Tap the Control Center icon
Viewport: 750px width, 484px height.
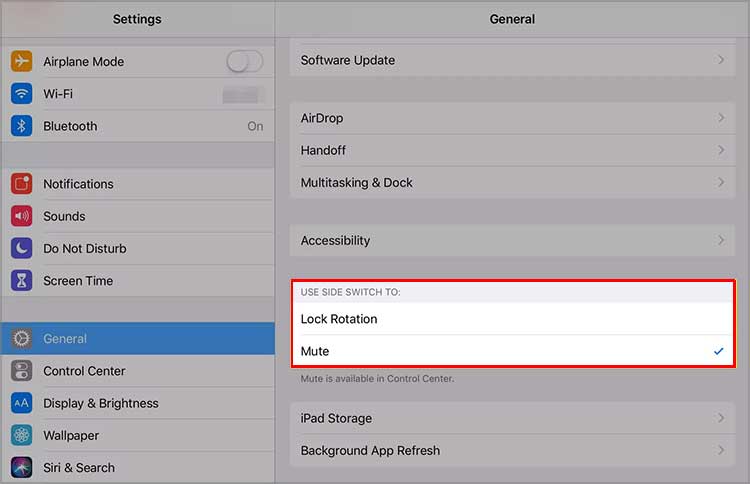coord(22,371)
